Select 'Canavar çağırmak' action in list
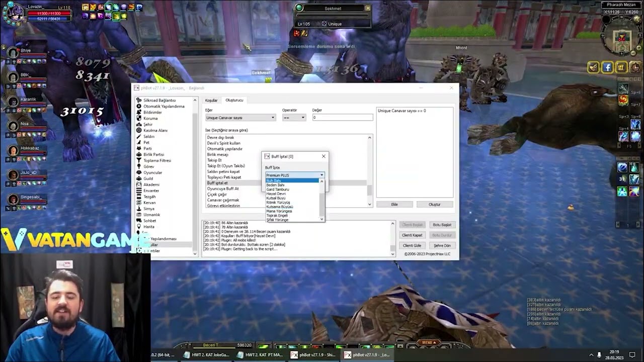Viewport: 644px width, 362px height. click(287, 200)
